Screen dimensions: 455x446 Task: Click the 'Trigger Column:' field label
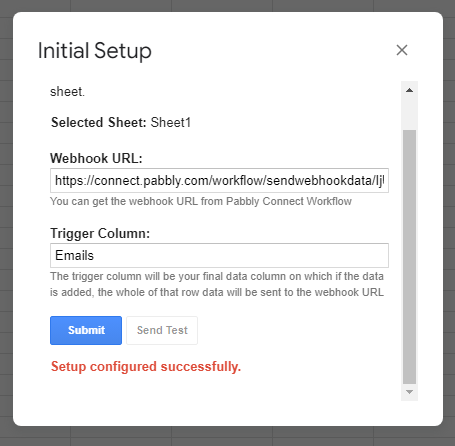point(100,233)
